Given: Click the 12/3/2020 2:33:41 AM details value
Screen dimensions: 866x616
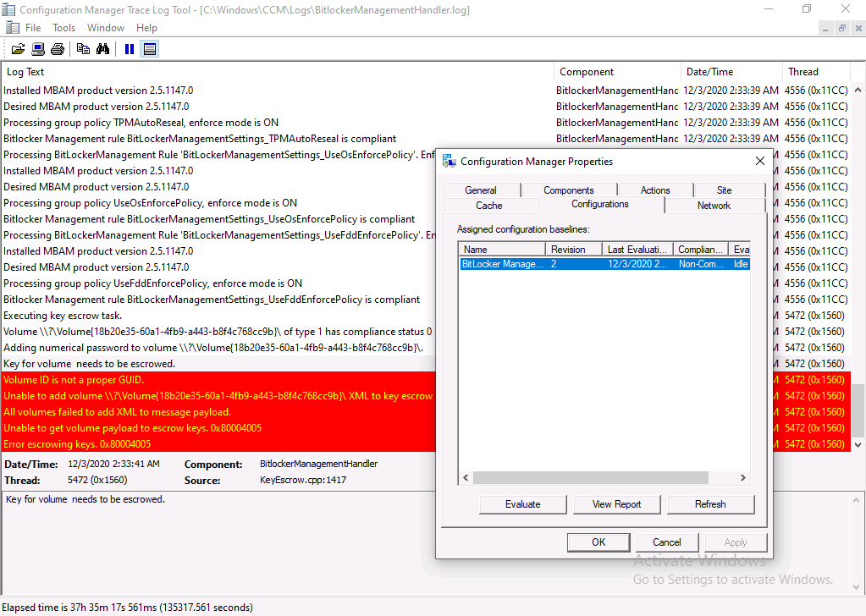Looking at the screenshot, I should point(113,464).
